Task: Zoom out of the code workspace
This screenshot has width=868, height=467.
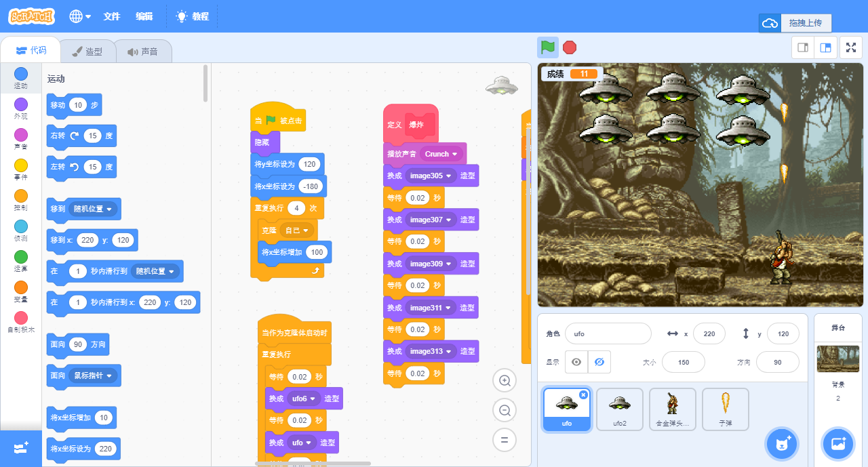Action: point(505,410)
